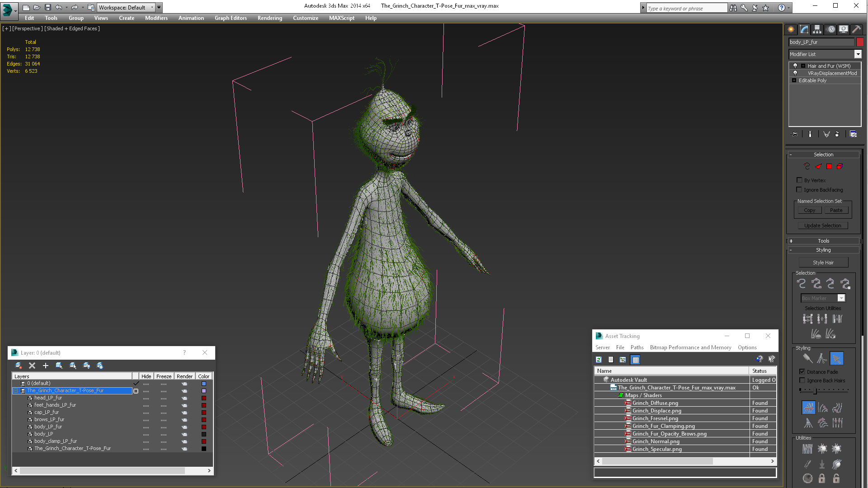The image size is (868, 488).
Task: Click the Freeze column header
Action: [x=164, y=376]
